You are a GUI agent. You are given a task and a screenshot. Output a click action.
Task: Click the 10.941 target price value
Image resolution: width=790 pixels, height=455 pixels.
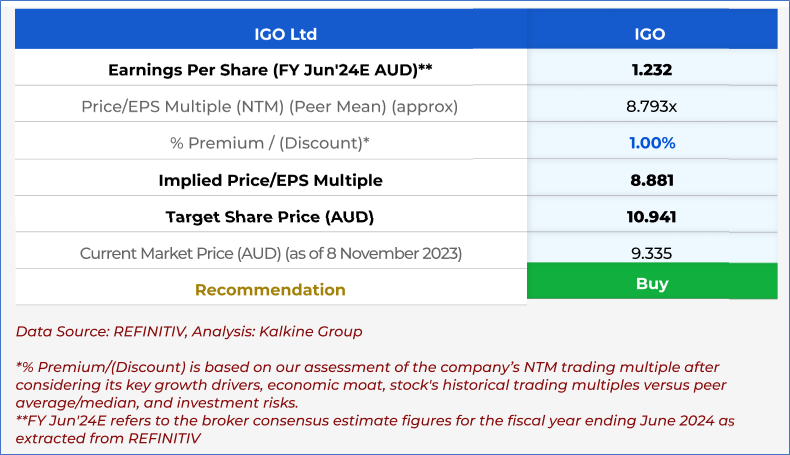[x=651, y=216]
